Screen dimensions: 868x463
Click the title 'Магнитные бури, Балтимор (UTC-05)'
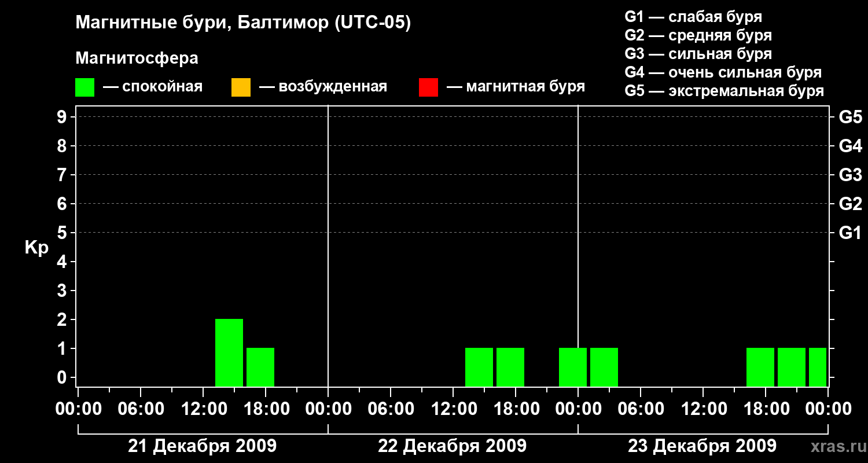[243, 24]
